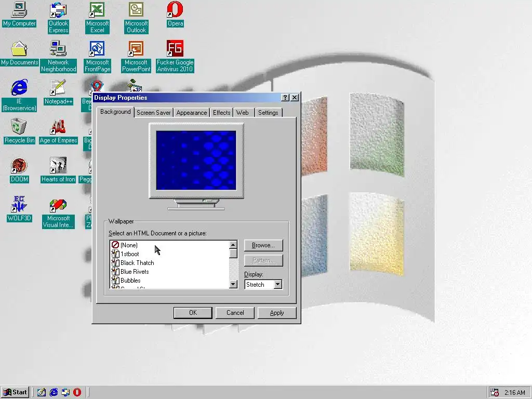
Task: Switch to the Effects tab
Action: tap(221, 113)
